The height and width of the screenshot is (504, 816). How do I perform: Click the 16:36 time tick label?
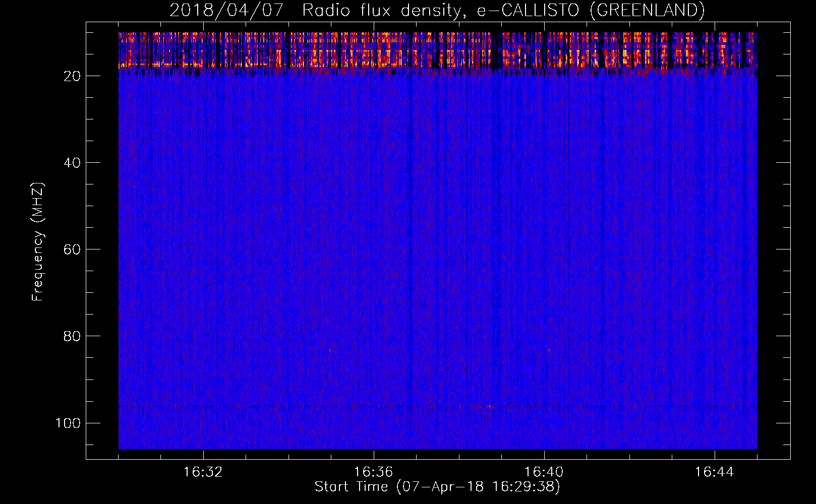click(373, 472)
